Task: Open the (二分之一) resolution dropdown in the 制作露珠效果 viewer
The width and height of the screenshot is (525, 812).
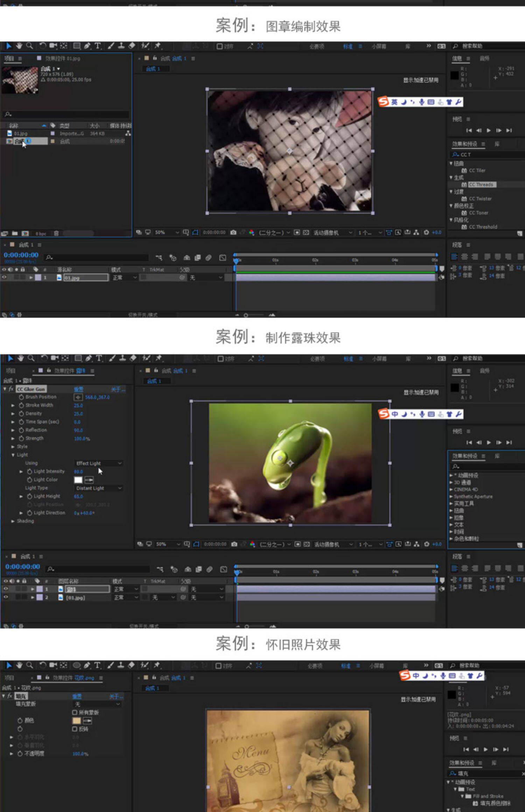Action: point(275,544)
